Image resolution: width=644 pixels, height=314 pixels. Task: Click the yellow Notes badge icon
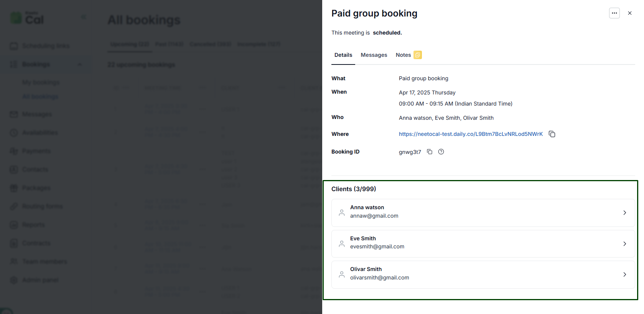(418, 55)
